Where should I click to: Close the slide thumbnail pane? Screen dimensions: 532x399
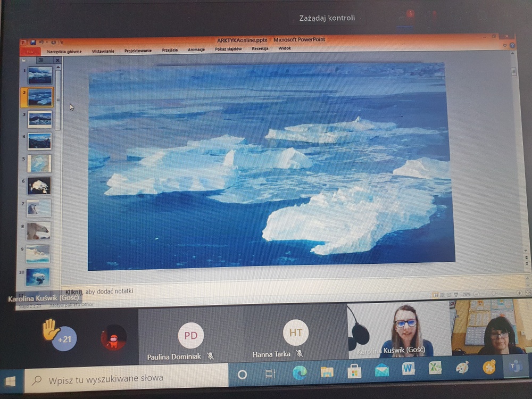click(x=57, y=61)
